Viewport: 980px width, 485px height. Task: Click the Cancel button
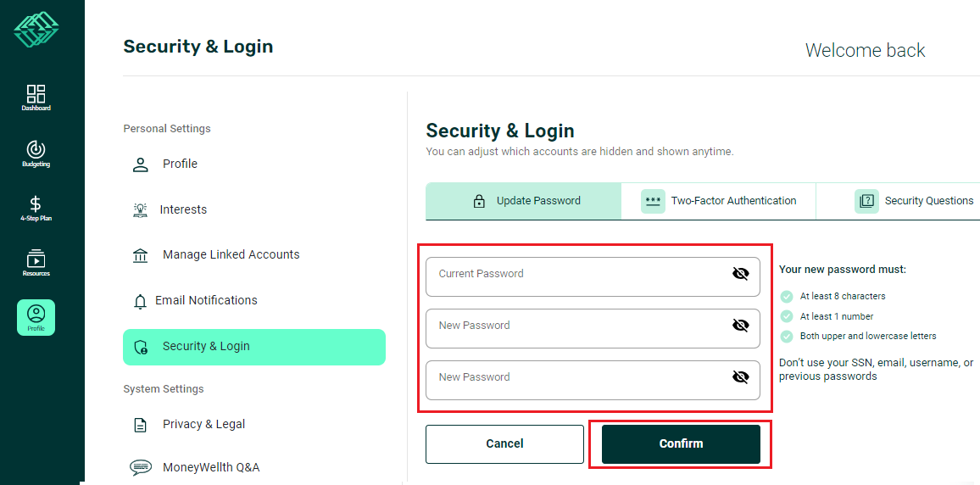coord(504,444)
